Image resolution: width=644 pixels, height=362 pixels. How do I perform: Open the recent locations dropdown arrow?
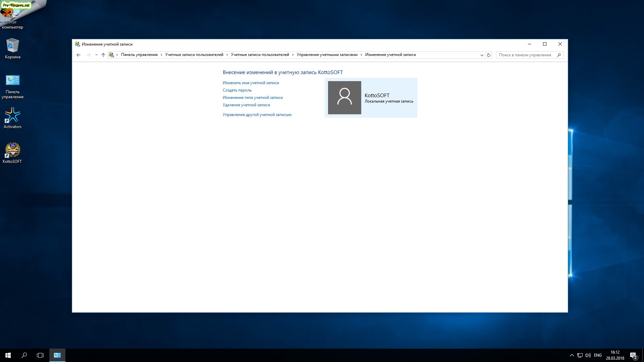click(96, 55)
